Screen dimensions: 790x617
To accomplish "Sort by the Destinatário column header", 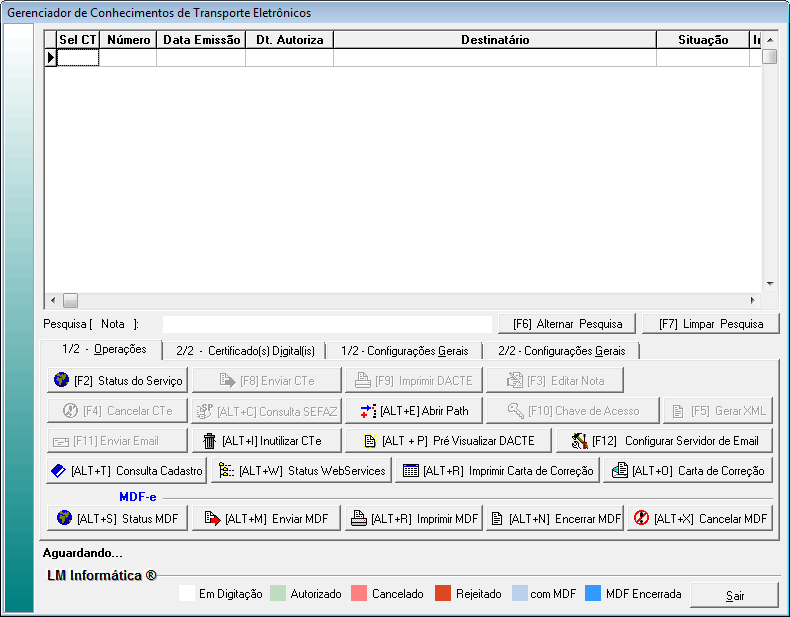I will coord(495,40).
